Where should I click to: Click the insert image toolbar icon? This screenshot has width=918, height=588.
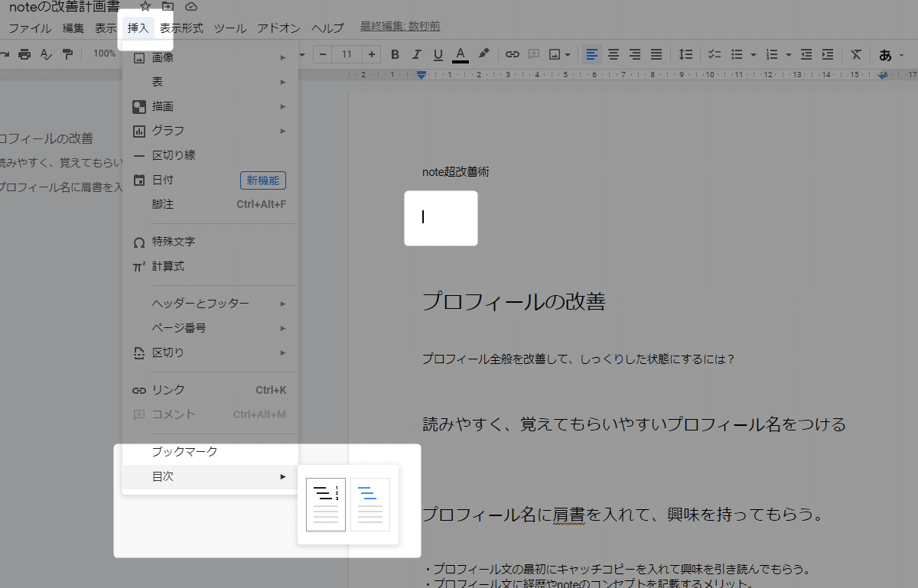555,54
